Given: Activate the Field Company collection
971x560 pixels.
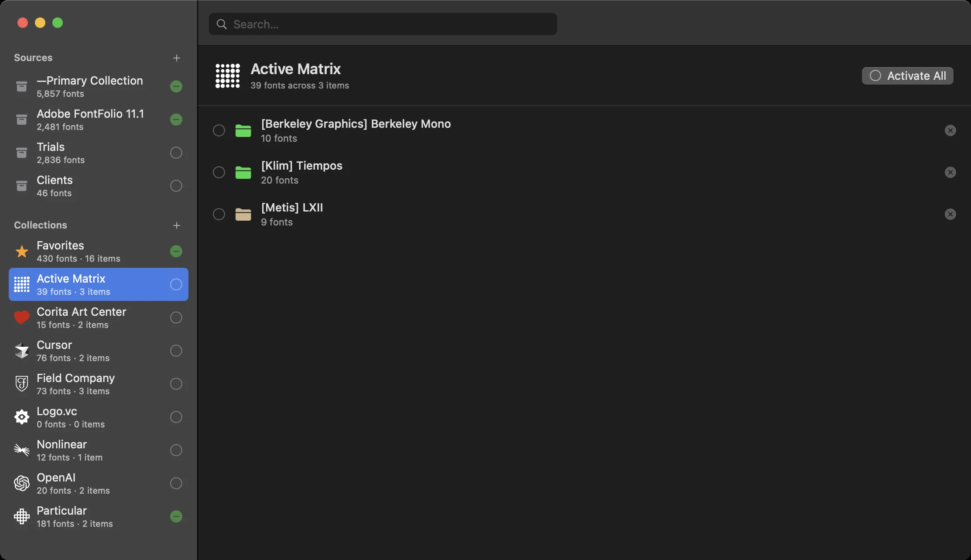Looking at the screenshot, I should 176,384.
